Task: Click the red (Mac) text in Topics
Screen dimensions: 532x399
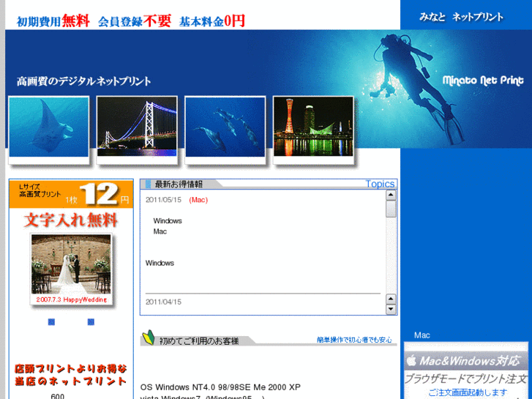Action: point(198,200)
